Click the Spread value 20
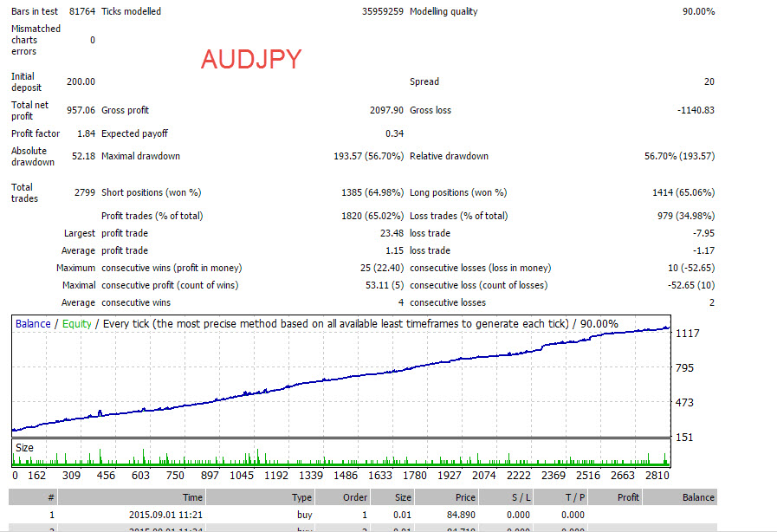This screenshot has height=532, width=777. 709,81
